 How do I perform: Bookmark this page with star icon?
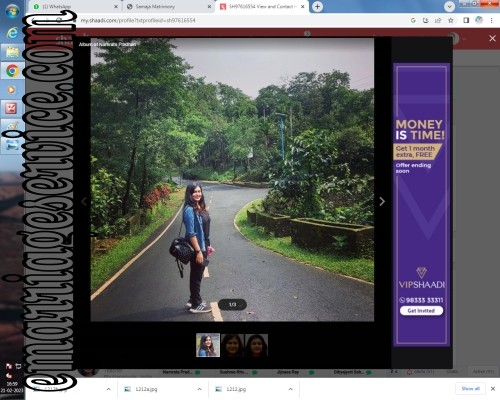tap(451, 20)
